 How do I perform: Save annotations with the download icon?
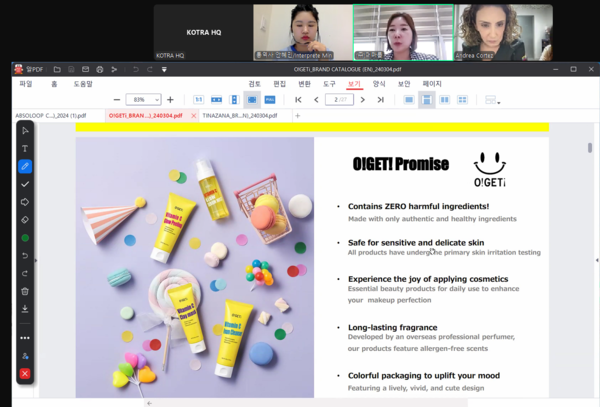25,309
